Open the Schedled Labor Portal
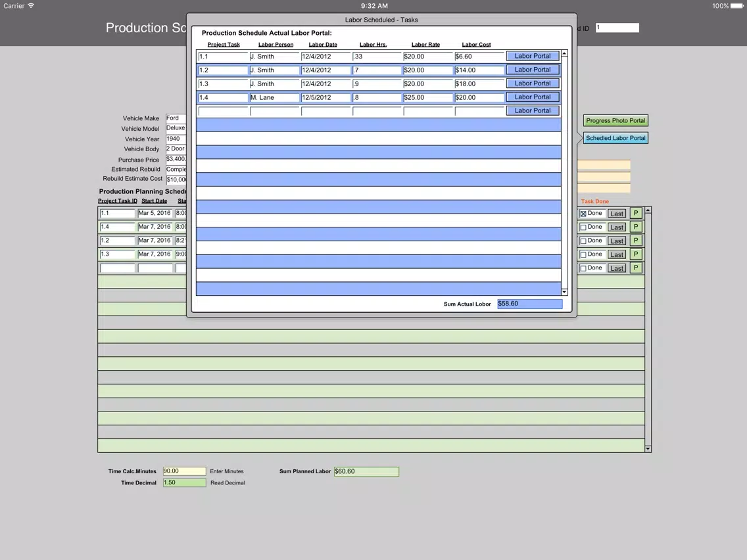The image size is (747, 560). (615, 138)
